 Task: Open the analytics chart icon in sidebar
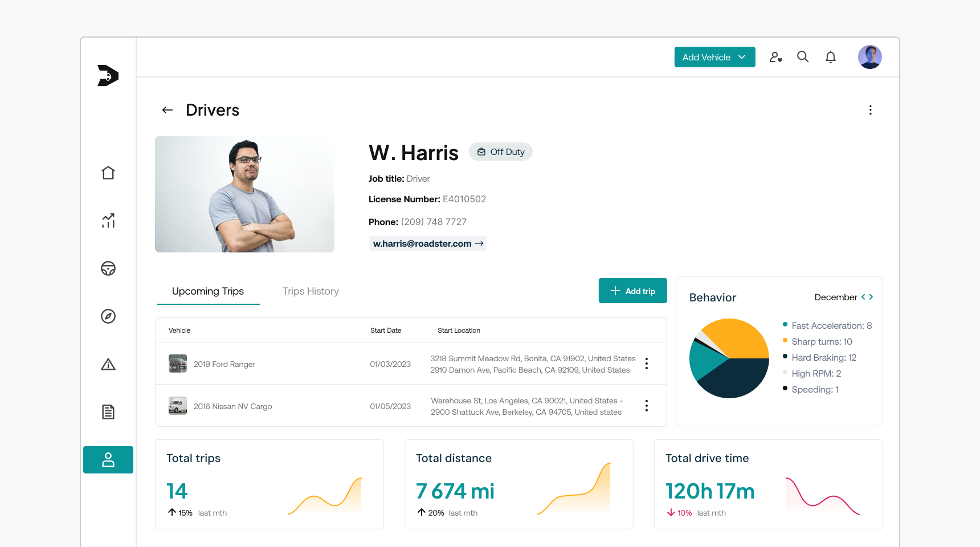[108, 221]
